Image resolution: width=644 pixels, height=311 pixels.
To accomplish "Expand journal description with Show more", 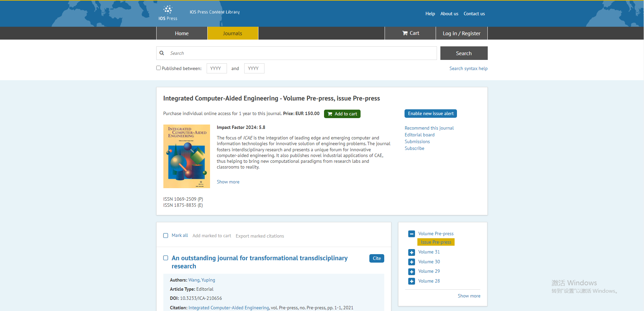I will 228,182.
